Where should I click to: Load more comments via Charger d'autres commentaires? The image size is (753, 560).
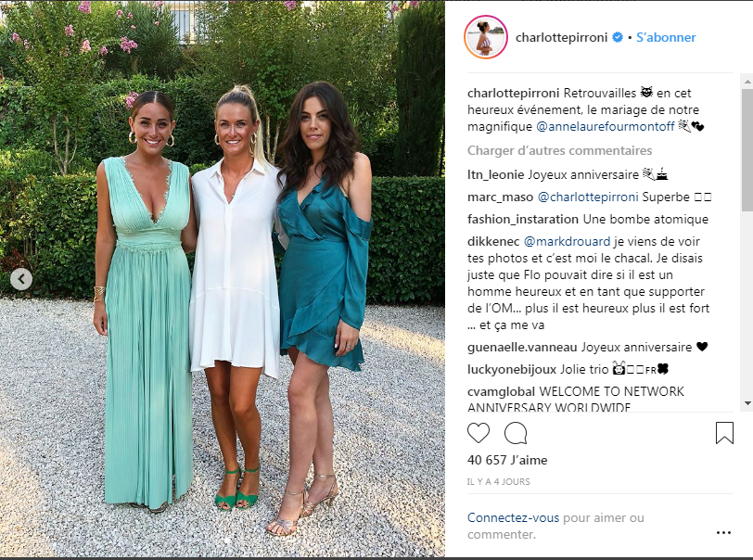[559, 150]
